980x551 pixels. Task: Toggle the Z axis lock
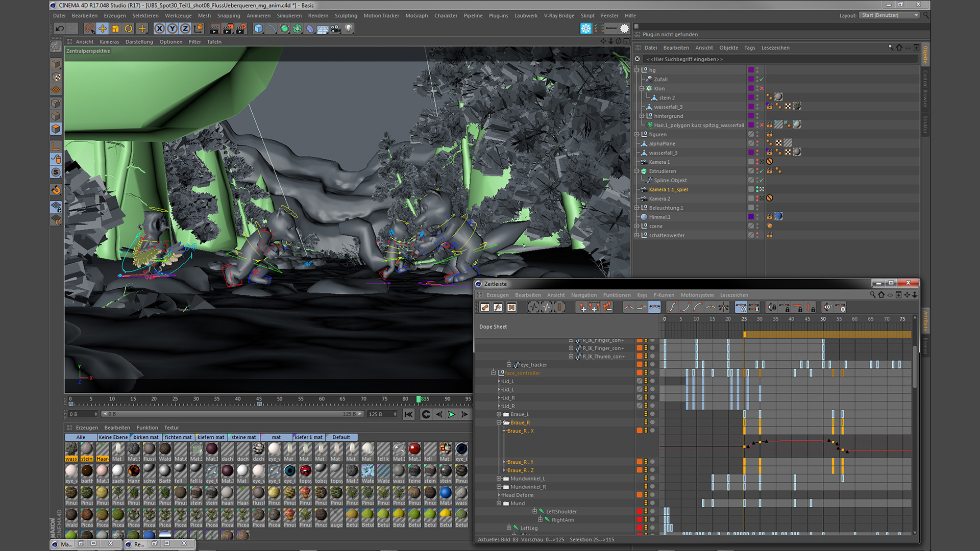[185, 29]
